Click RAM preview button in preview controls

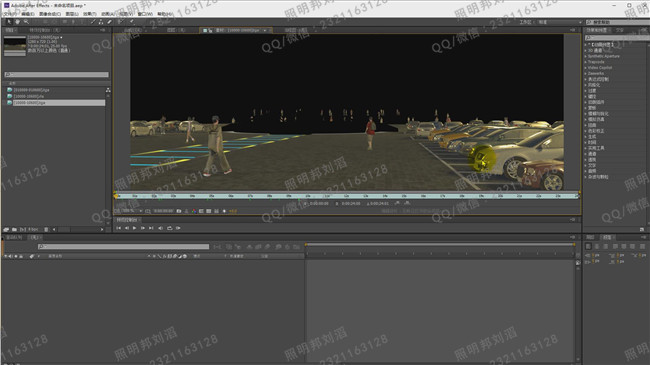point(178,228)
